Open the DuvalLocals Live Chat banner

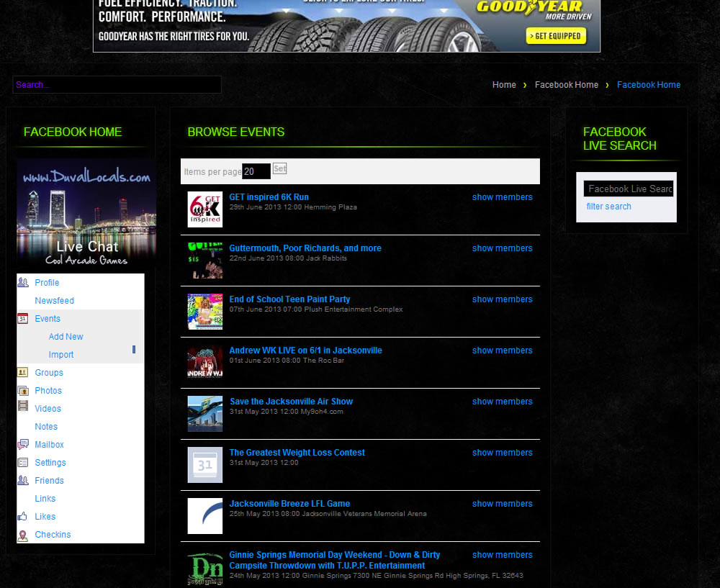pyautogui.click(x=86, y=214)
